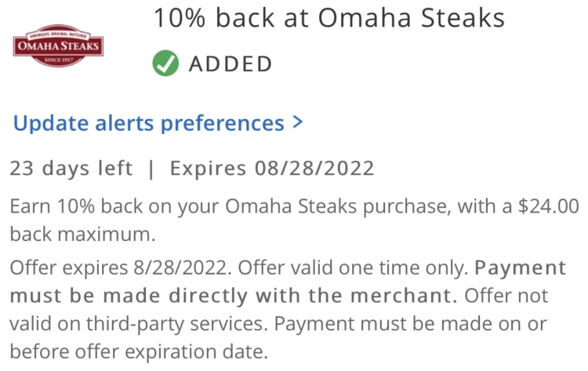Open the Update alerts preferences link
This screenshot has width=588, height=371.
158,123
